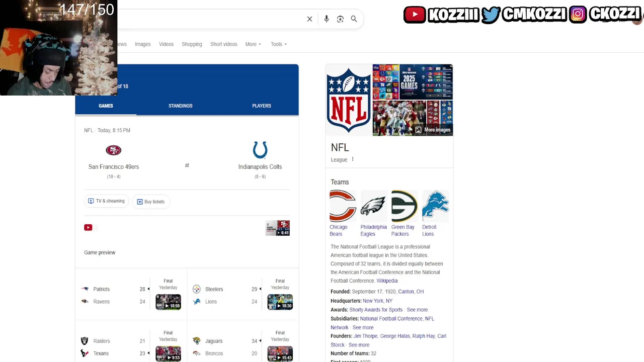Image resolution: width=644 pixels, height=362 pixels.
Task: Play the Raiders–Texans highlights video
Action: [168, 353]
